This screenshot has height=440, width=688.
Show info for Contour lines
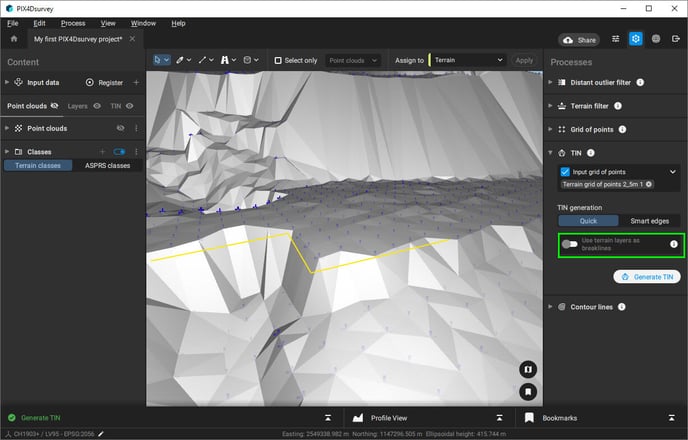click(x=621, y=307)
